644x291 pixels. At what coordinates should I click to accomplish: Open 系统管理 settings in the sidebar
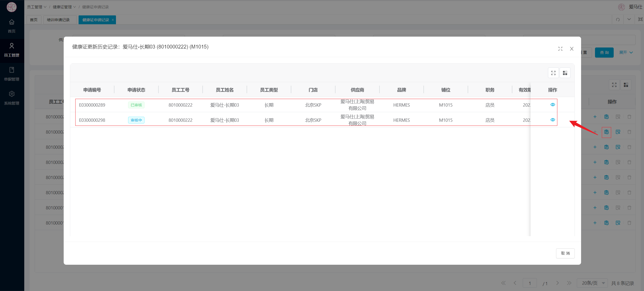click(x=12, y=98)
